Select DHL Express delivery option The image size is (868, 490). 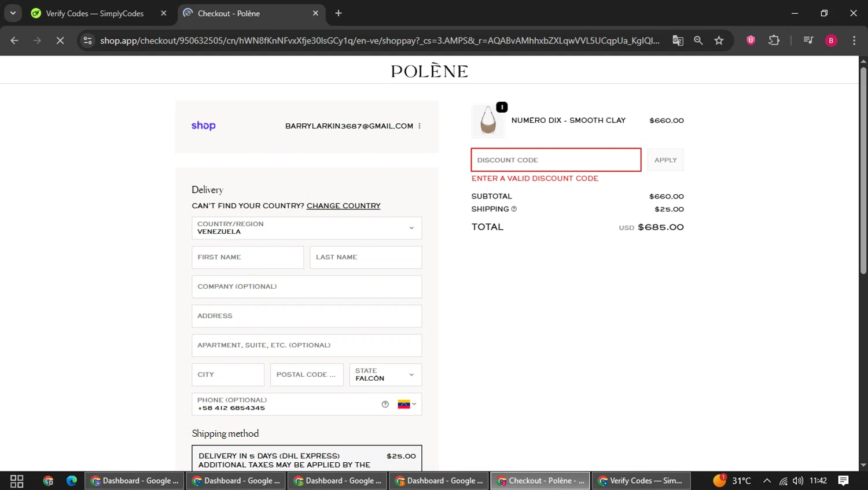coord(307,458)
